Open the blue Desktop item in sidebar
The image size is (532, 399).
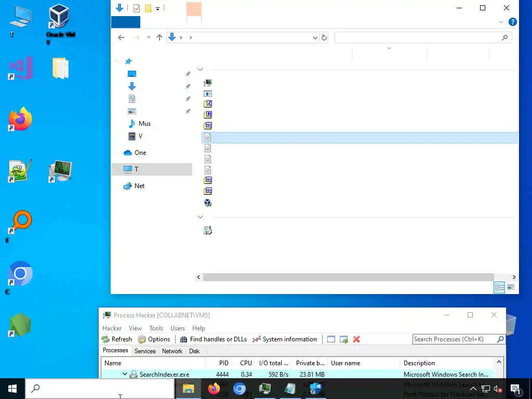(x=131, y=74)
